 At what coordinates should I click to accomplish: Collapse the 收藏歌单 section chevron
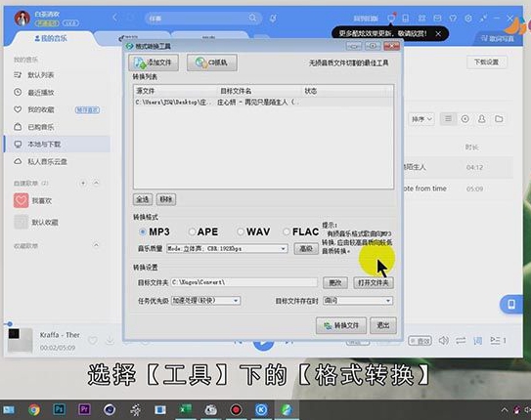point(96,245)
